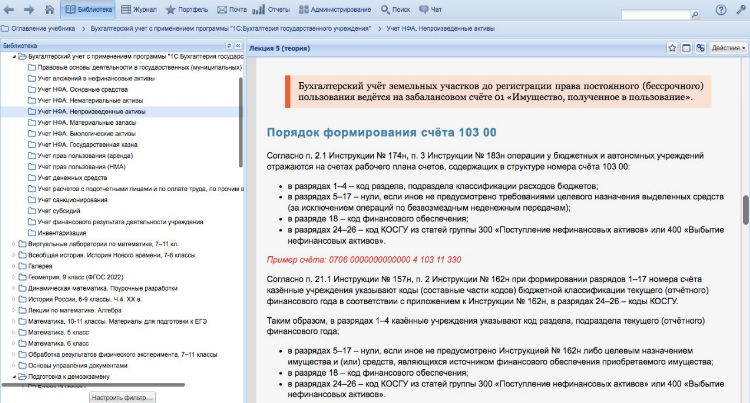Screen dimensions: 750x403
Task: Collapse the Библиотека panel with double-arrow icon
Action: coord(238,45)
